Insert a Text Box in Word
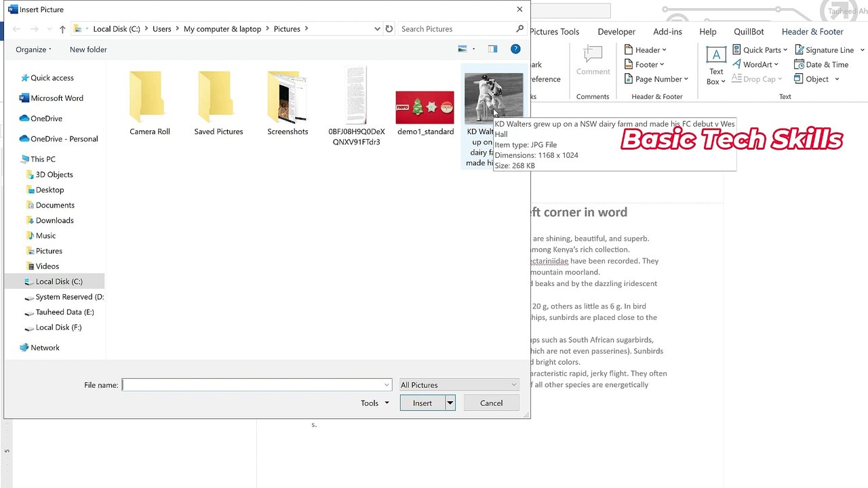This screenshot has height=488, width=868. (716, 66)
